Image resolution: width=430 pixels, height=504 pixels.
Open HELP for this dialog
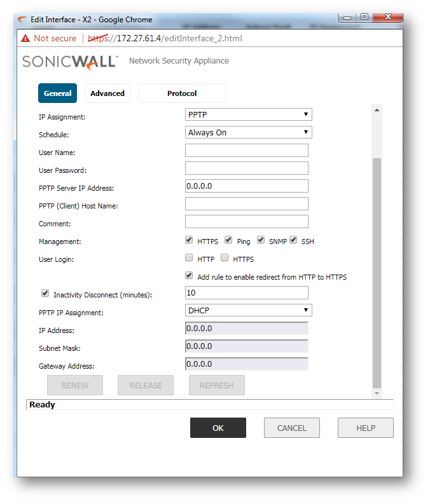tap(366, 428)
